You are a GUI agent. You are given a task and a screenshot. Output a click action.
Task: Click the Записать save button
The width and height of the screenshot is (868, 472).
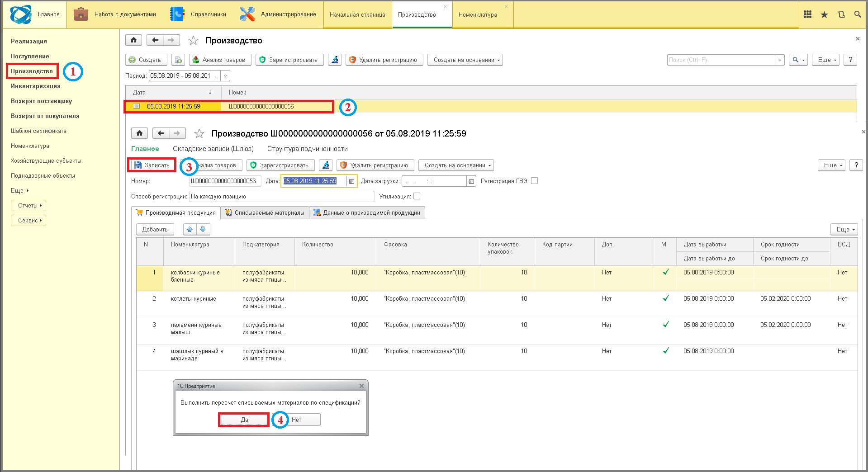(152, 165)
